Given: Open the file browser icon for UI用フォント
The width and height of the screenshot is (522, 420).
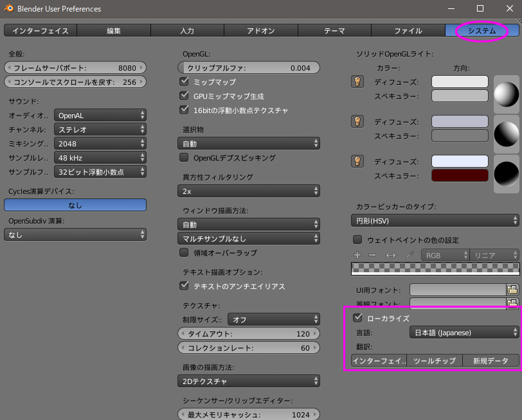Looking at the screenshot, I should click(x=512, y=290).
